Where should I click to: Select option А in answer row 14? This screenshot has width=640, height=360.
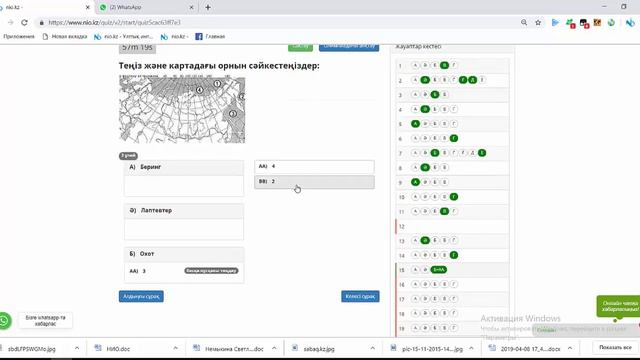(415, 255)
